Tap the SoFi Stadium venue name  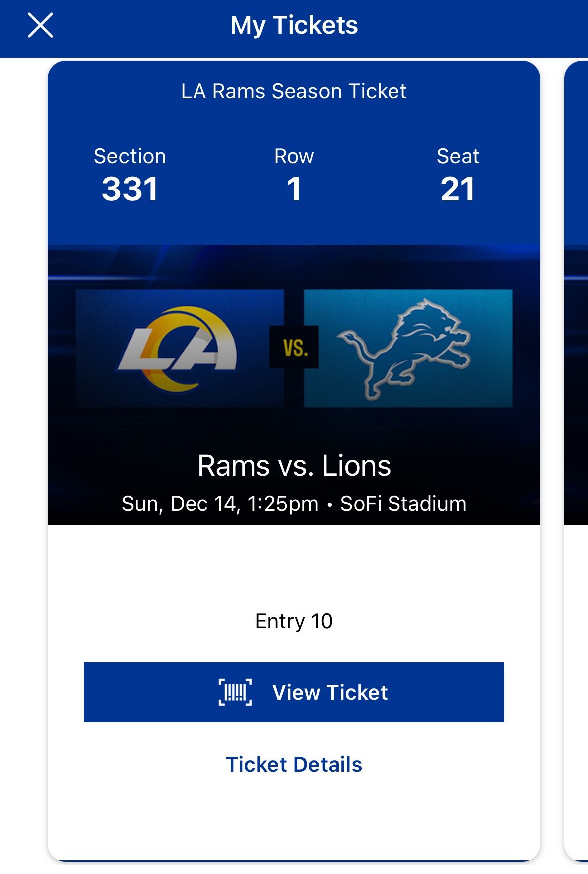coord(404,504)
